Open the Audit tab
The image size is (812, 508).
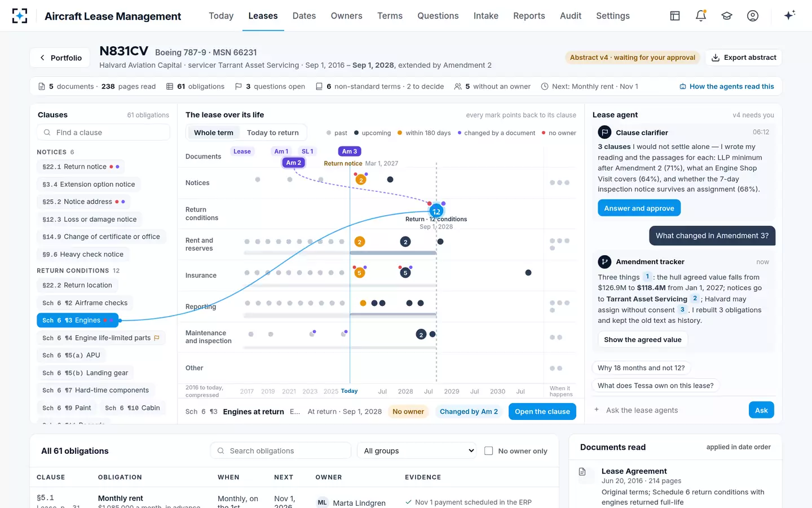tap(571, 16)
